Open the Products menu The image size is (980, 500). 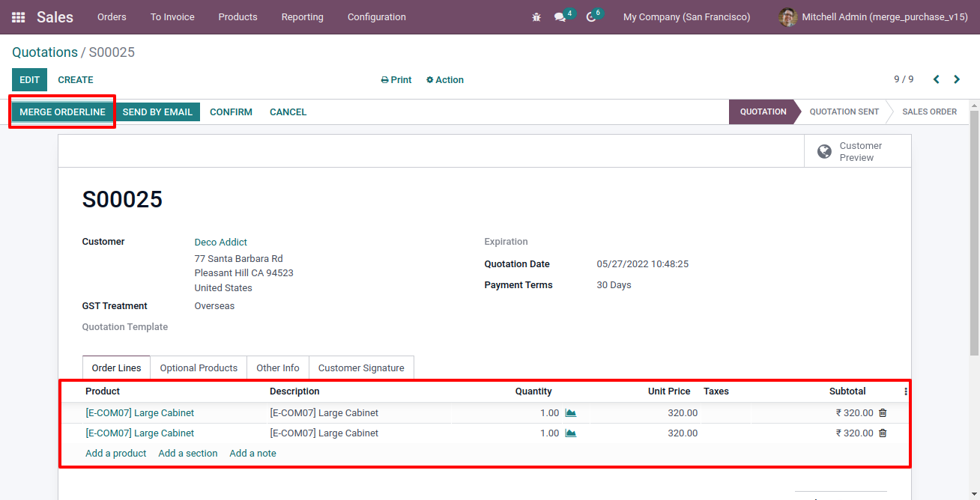click(x=238, y=17)
